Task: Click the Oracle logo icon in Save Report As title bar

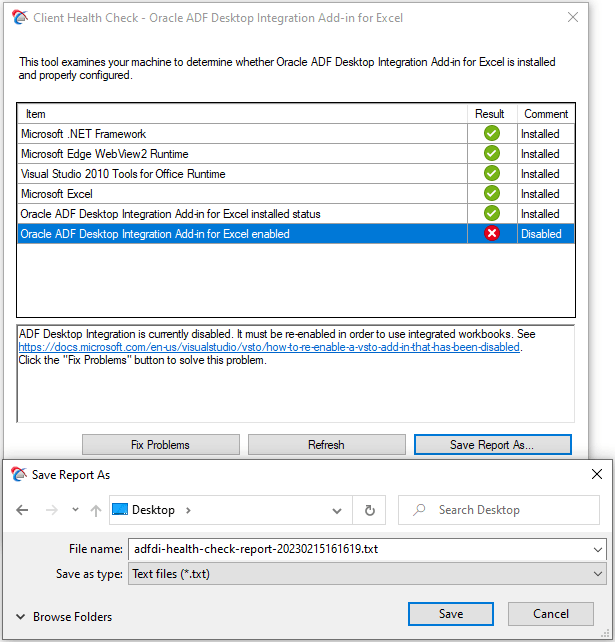Action: click(19, 474)
